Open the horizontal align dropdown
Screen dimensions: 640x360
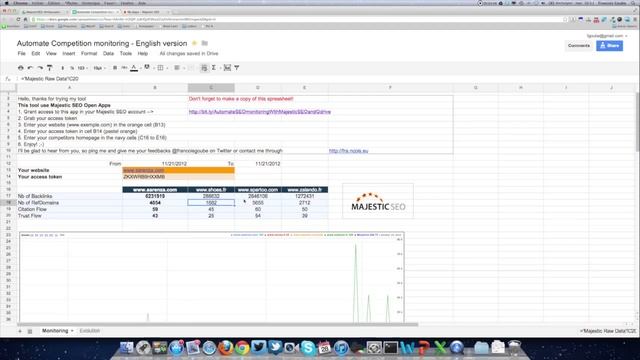tap(178, 68)
